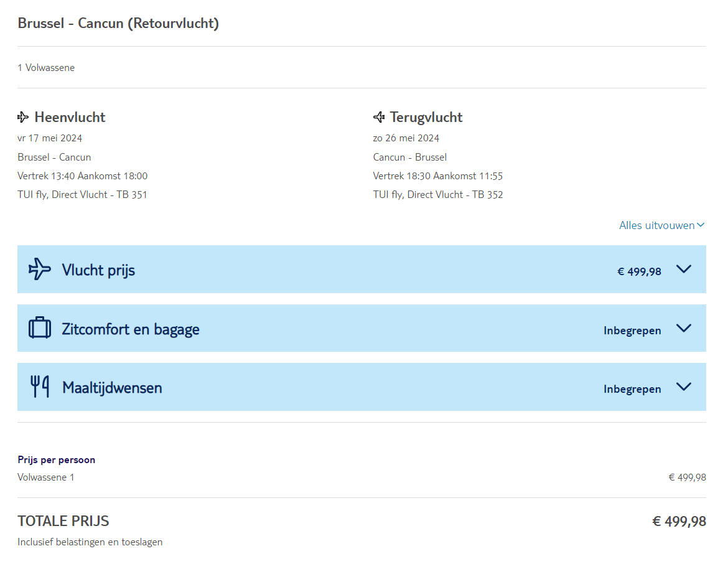Click Inbegrepen in the Zitcomfort en bagage row

coord(632,331)
